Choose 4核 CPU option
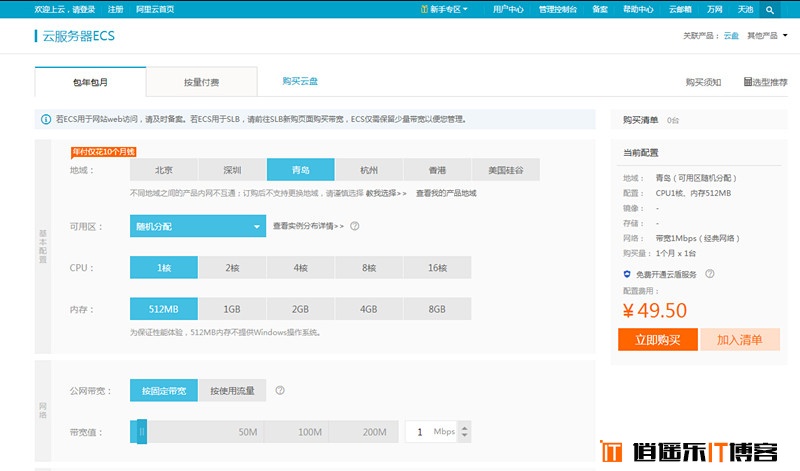This screenshot has height=471, width=800. coord(301,267)
